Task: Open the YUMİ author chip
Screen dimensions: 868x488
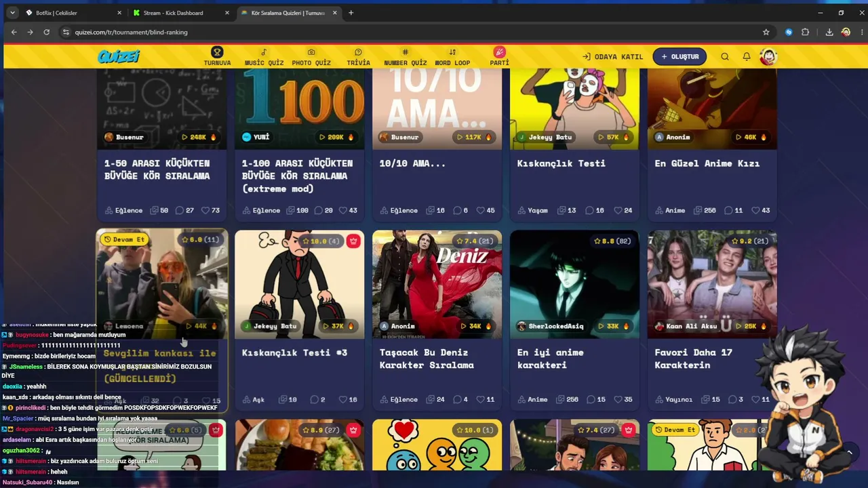Action: (x=256, y=137)
